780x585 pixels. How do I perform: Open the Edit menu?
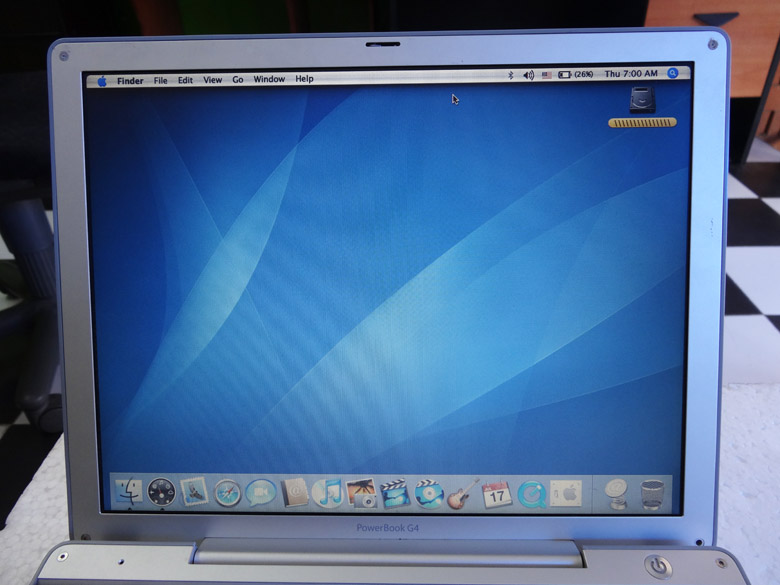(185, 80)
